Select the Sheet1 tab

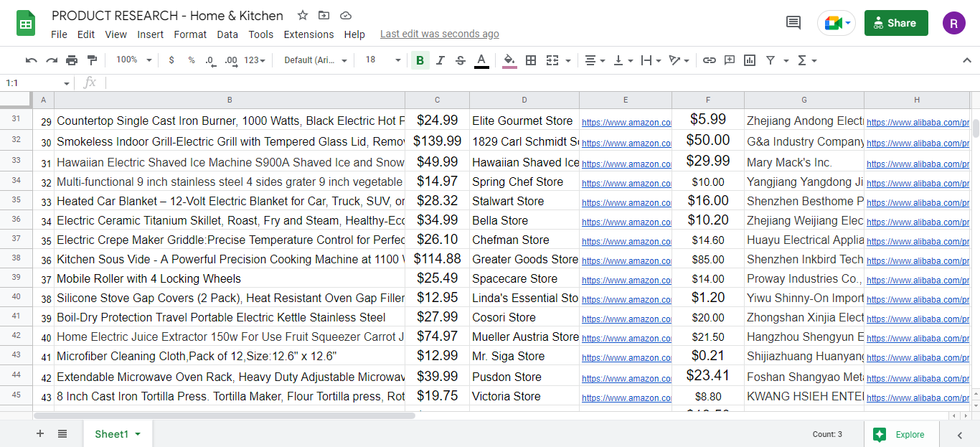point(113,433)
